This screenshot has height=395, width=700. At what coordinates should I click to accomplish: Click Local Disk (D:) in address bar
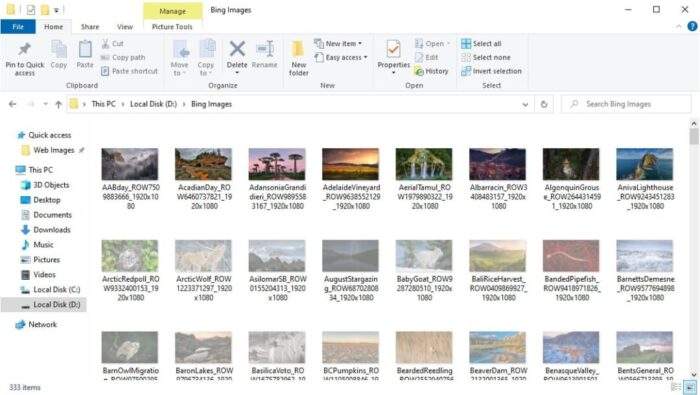[153, 104]
